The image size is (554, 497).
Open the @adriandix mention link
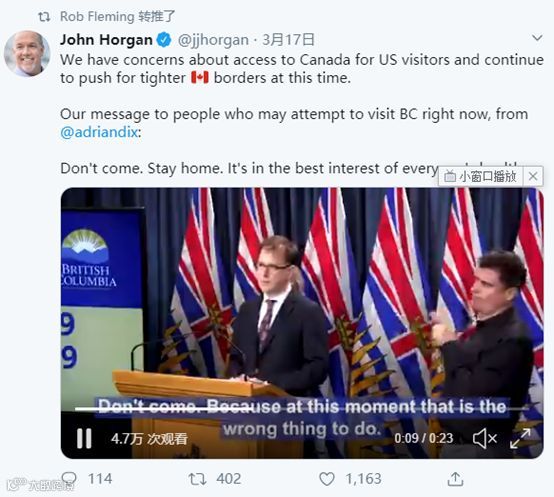click(x=99, y=132)
